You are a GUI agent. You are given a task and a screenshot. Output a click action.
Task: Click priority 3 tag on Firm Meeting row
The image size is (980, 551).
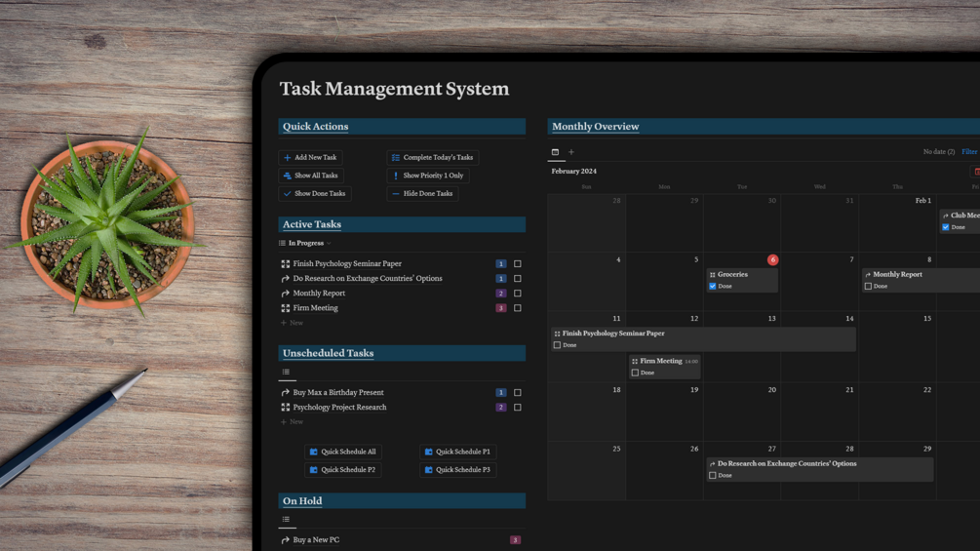tap(500, 308)
